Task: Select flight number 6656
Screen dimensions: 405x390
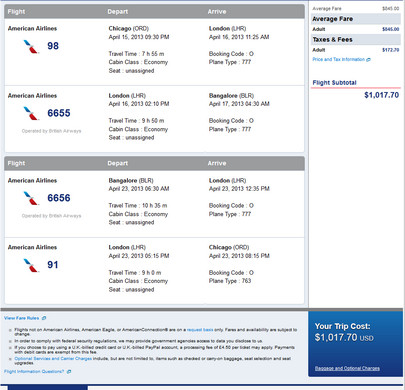Action: click(59, 198)
